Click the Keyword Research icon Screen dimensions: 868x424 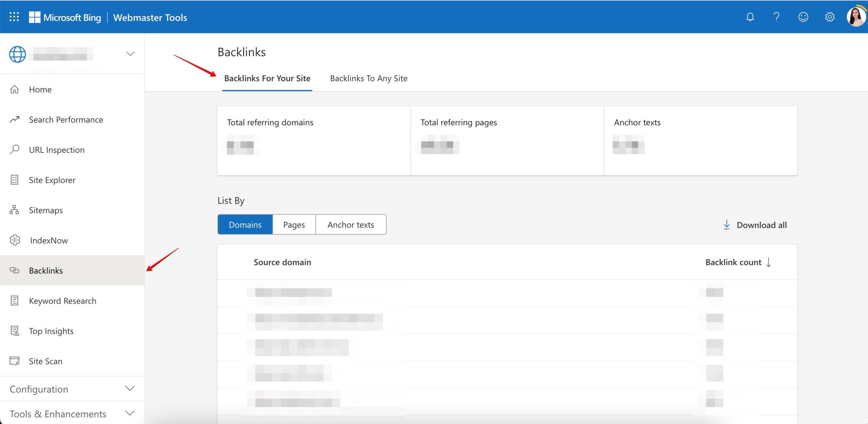coord(15,300)
